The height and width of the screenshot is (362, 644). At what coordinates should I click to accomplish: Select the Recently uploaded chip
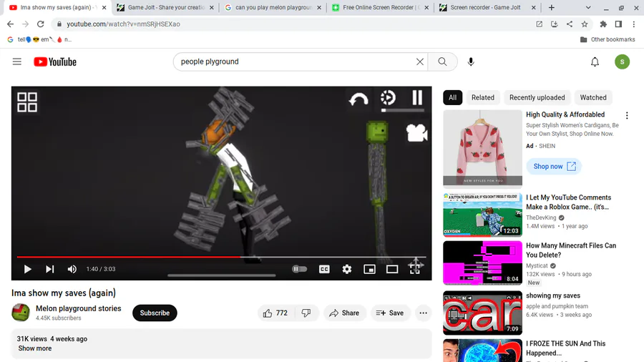click(x=537, y=97)
